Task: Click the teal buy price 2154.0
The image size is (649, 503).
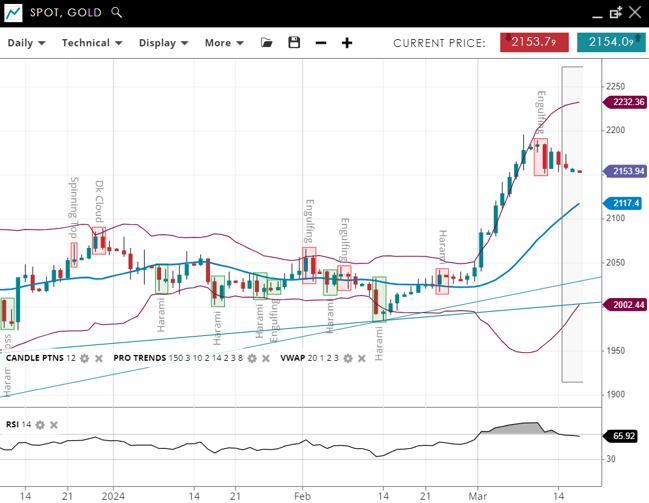Action: point(611,42)
